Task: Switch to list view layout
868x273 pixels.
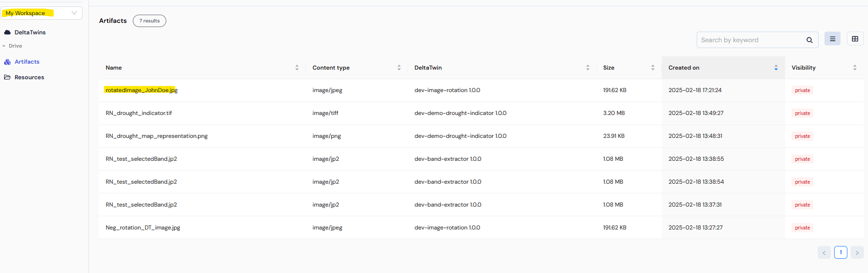Action: point(832,39)
